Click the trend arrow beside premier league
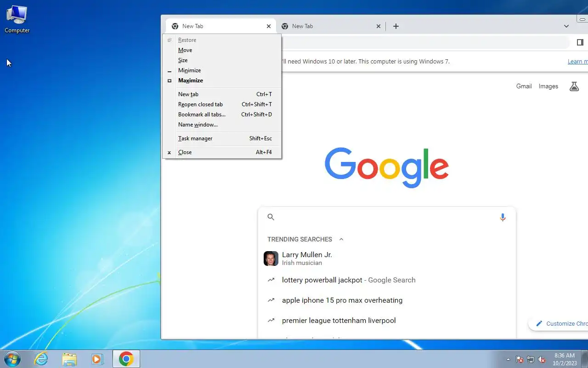Viewport: 588px width, 368px height. 271,320
